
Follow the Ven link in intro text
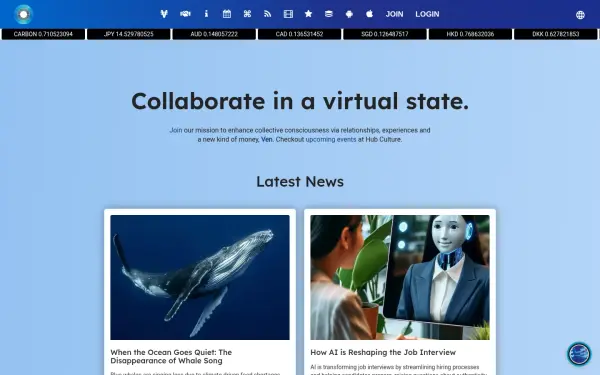[267, 140]
